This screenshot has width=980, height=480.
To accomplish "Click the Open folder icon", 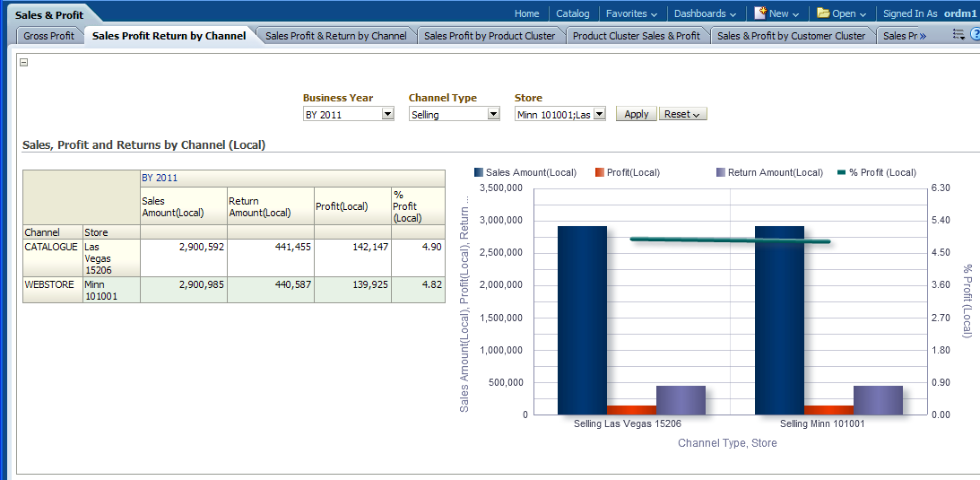I will [x=823, y=13].
